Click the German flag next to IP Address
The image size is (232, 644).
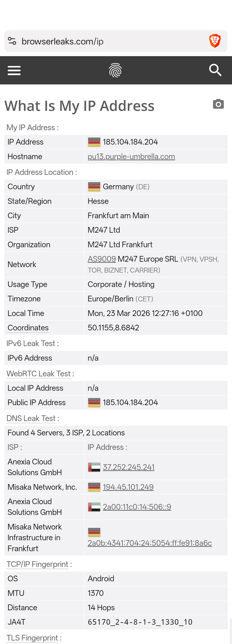(x=94, y=142)
